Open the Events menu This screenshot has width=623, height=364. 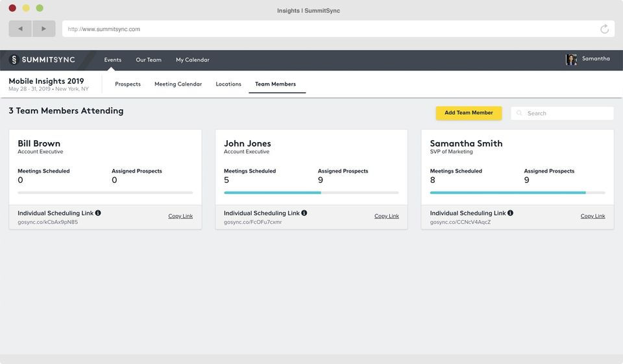[x=113, y=60]
